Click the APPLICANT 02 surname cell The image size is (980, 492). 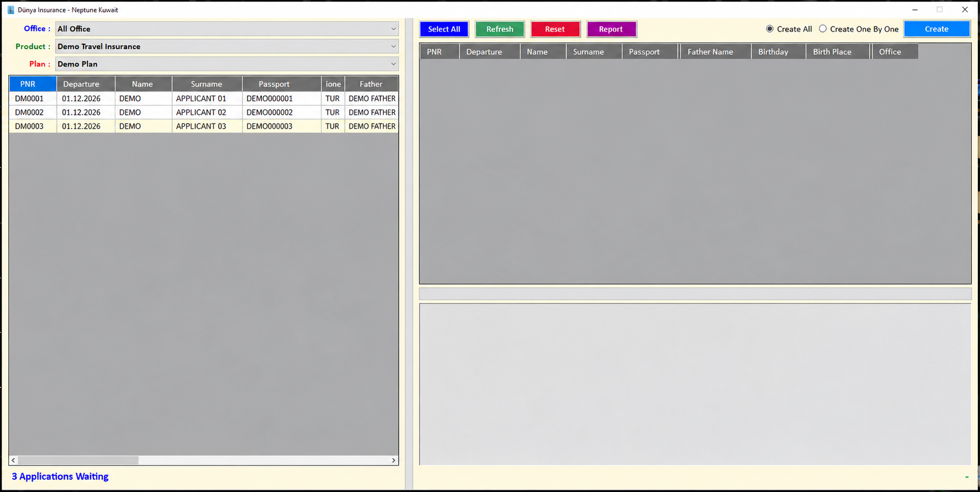[207, 112]
